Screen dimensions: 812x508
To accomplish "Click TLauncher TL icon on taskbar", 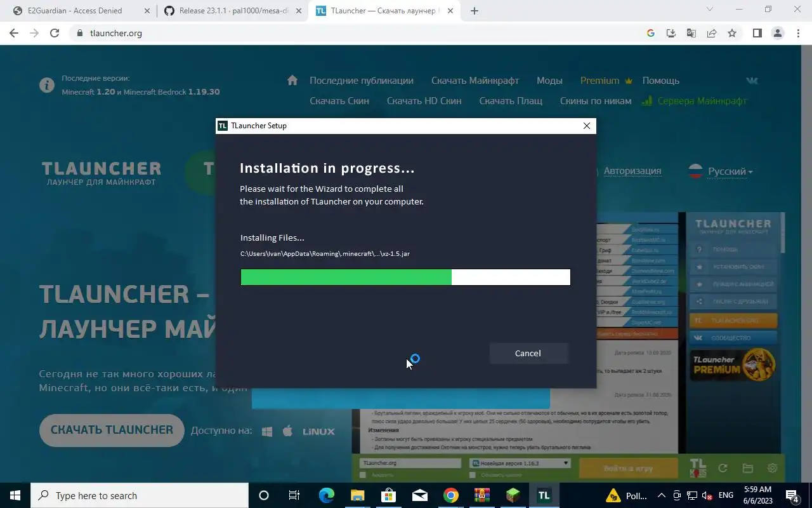I will pyautogui.click(x=544, y=495).
